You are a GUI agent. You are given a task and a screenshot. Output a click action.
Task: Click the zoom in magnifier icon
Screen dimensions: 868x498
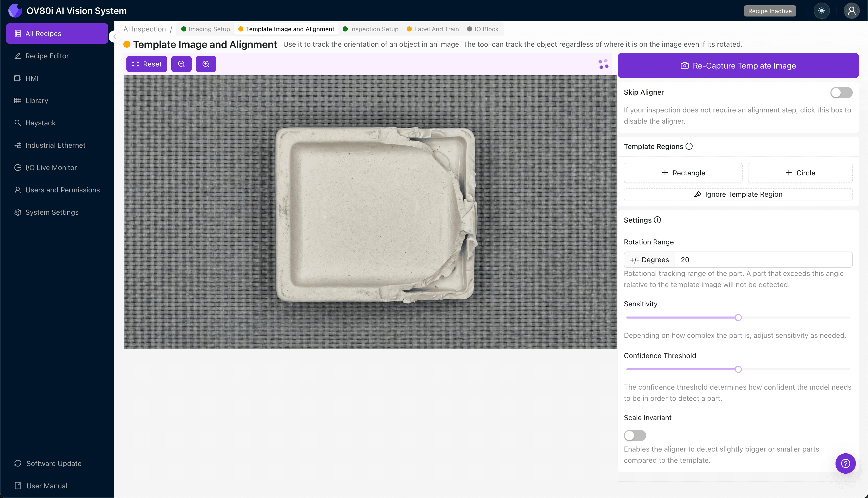point(206,64)
